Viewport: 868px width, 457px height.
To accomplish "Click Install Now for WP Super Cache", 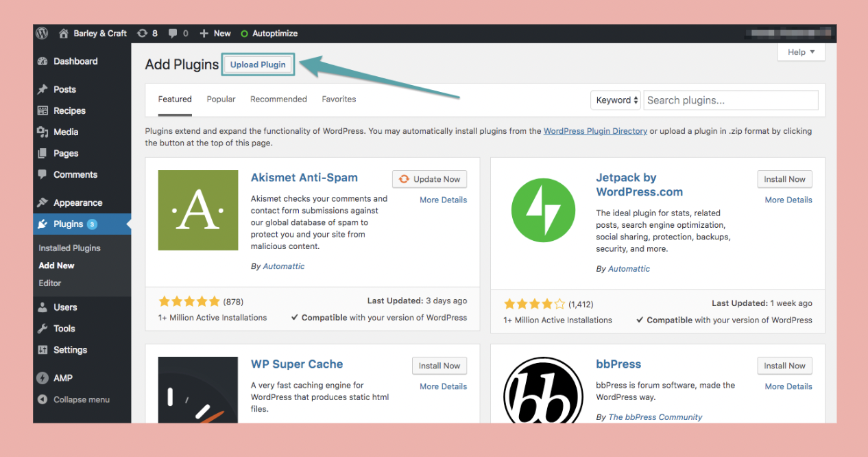I will tap(439, 366).
